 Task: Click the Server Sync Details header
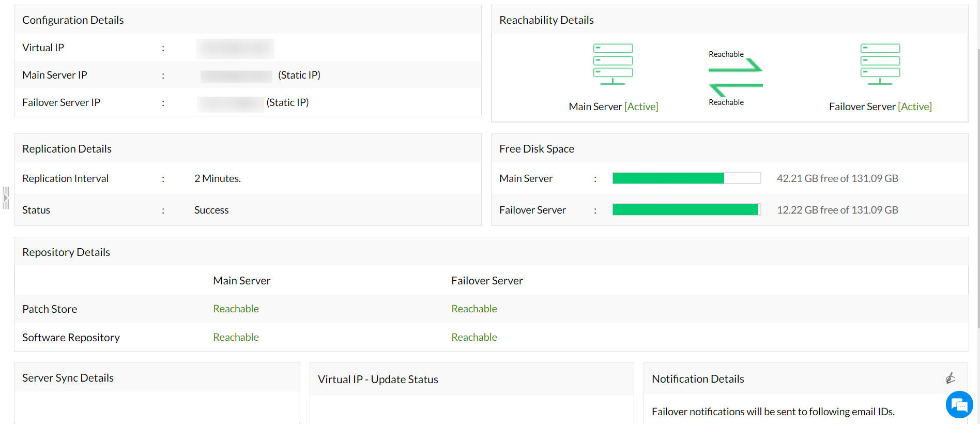68,378
